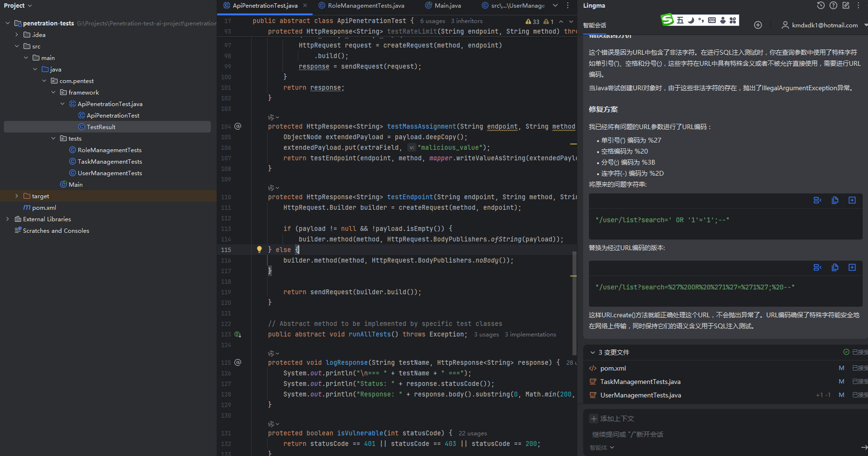Open editor tab options menu

[568, 6]
